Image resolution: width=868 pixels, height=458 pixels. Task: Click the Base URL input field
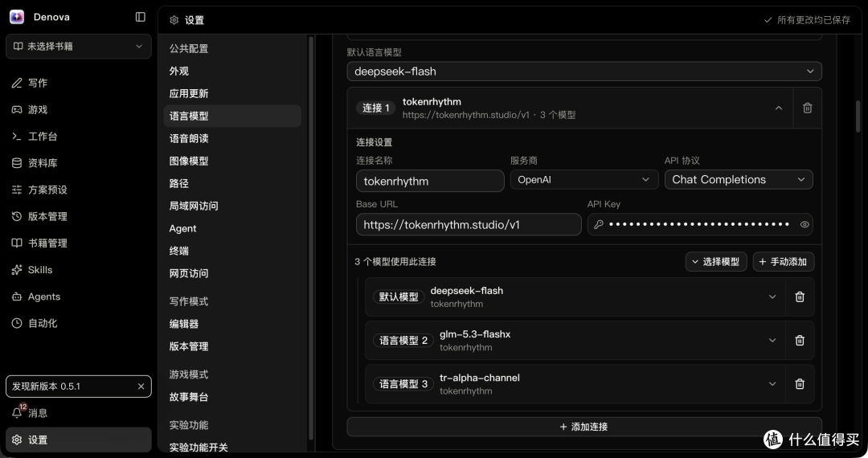[469, 224]
